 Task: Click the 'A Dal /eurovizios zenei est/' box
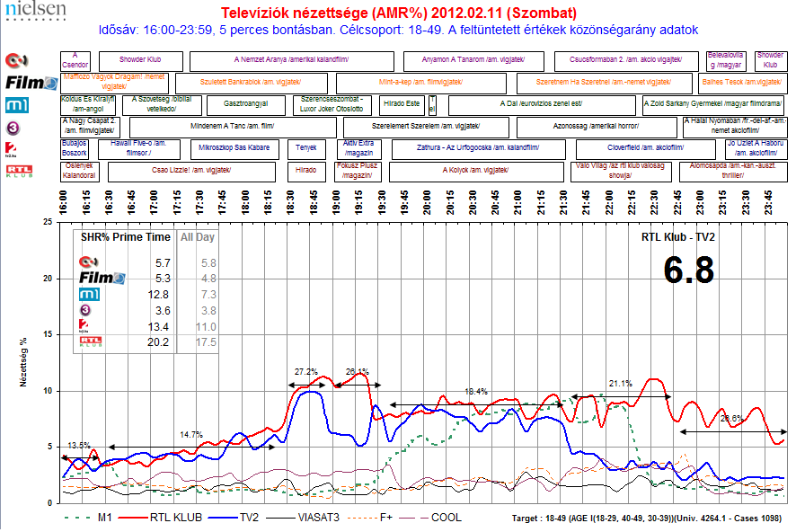[542, 105]
